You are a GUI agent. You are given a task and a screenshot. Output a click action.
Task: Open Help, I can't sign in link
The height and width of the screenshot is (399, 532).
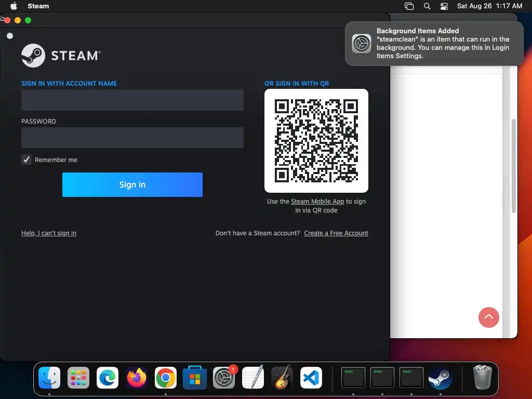coord(49,233)
